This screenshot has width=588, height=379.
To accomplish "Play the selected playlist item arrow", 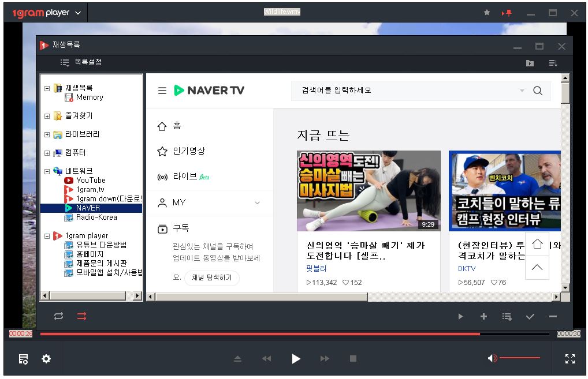I will (x=460, y=317).
